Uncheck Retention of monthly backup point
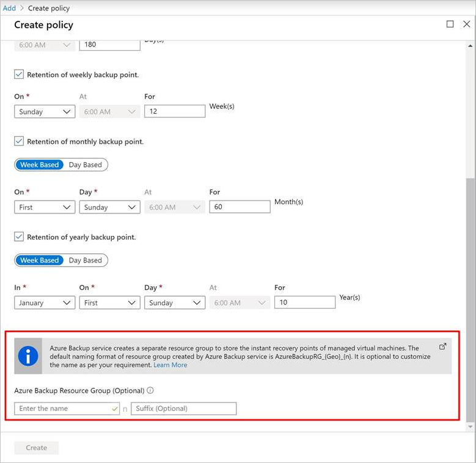Screen dimensions: 476x463 click(19, 141)
